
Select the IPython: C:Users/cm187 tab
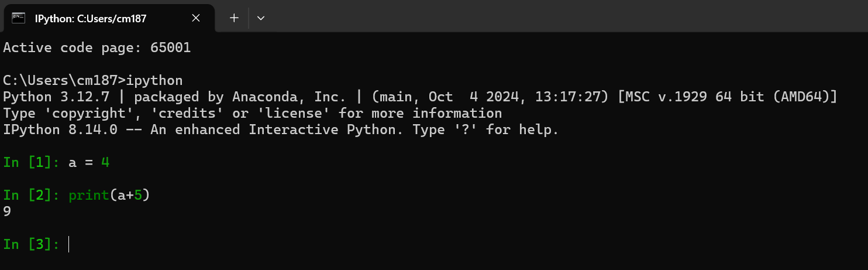pos(91,19)
